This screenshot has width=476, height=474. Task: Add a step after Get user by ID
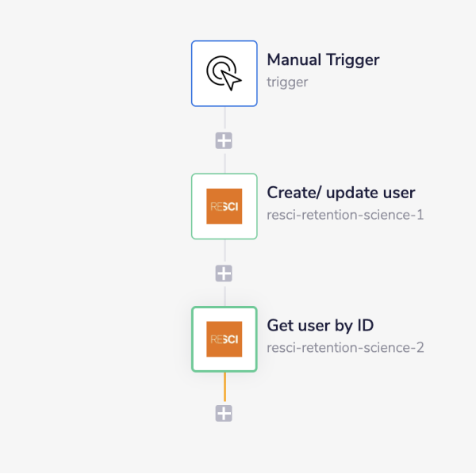(x=225, y=413)
